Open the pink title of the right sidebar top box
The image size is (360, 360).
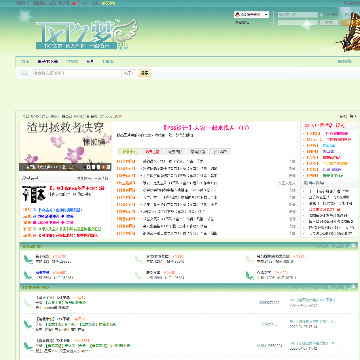tap(326, 125)
